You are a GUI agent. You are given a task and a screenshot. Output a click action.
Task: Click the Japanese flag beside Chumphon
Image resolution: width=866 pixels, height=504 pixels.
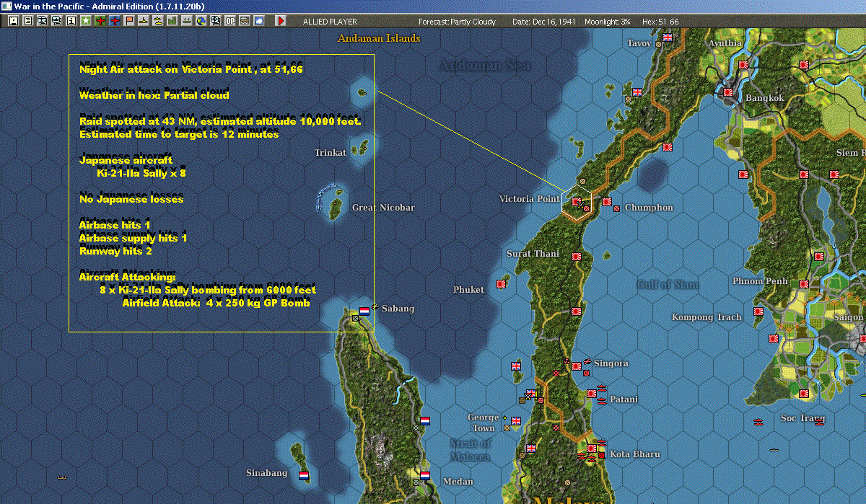coord(607,202)
